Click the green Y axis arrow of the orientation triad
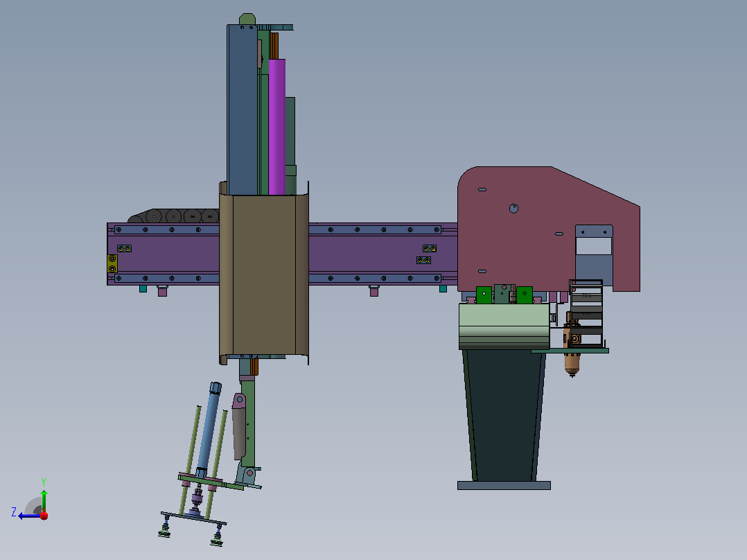Viewport: 747px width, 560px height. point(44,500)
